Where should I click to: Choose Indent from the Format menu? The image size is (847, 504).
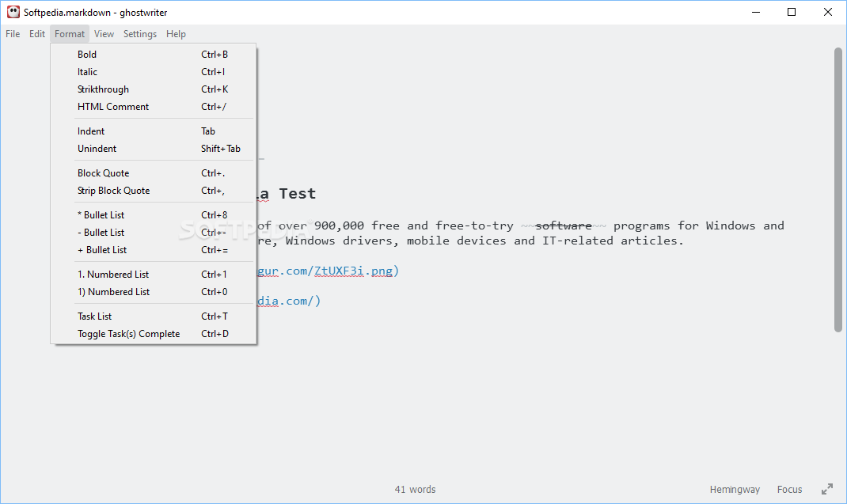pyautogui.click(x=154, y=131)
